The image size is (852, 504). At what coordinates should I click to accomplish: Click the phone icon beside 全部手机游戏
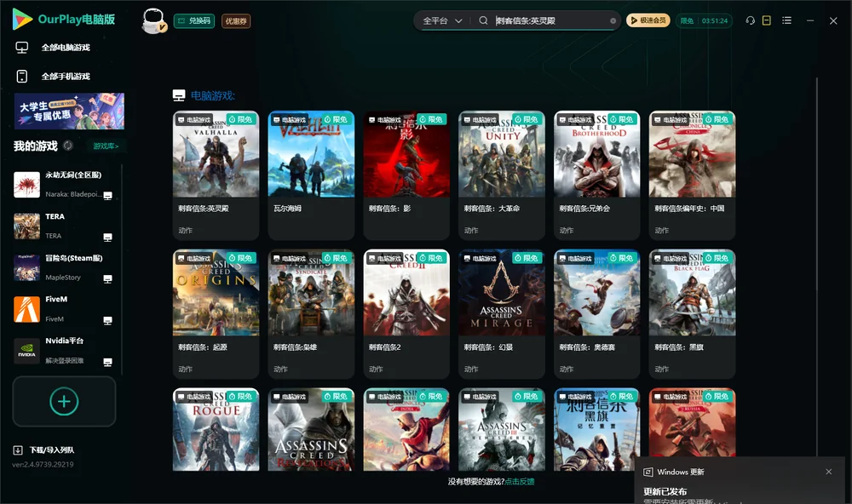(22, 76)
